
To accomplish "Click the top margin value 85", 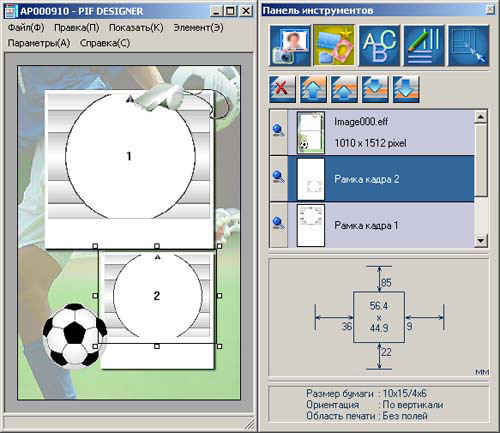I will [386, 283].
